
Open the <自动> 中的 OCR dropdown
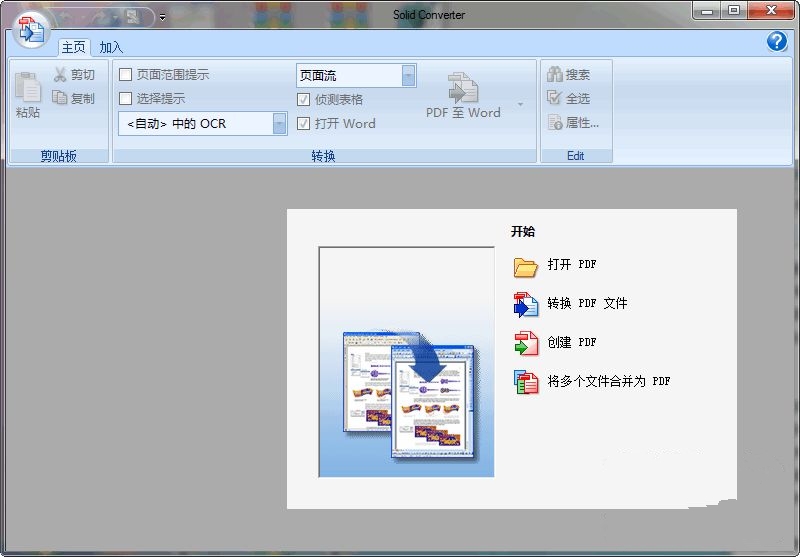point(280,123)
